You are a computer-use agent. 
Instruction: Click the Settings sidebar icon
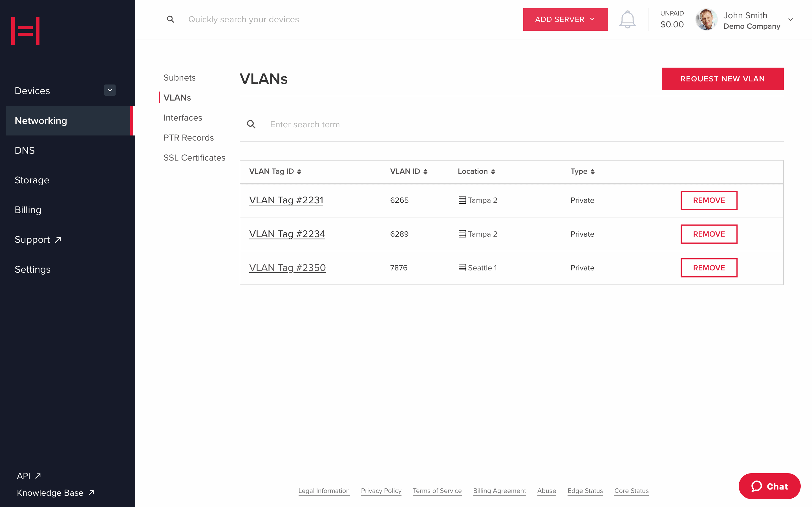coord(33,269)
